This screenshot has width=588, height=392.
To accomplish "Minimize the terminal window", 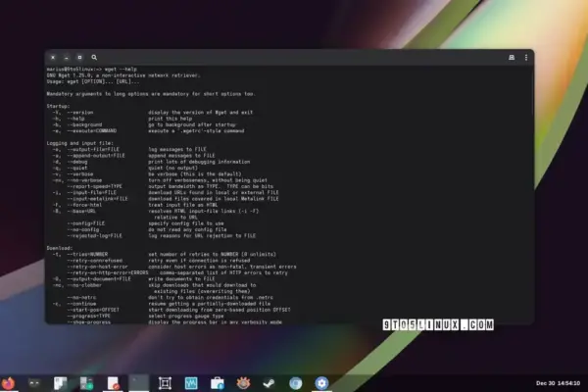I will (67, 58).
